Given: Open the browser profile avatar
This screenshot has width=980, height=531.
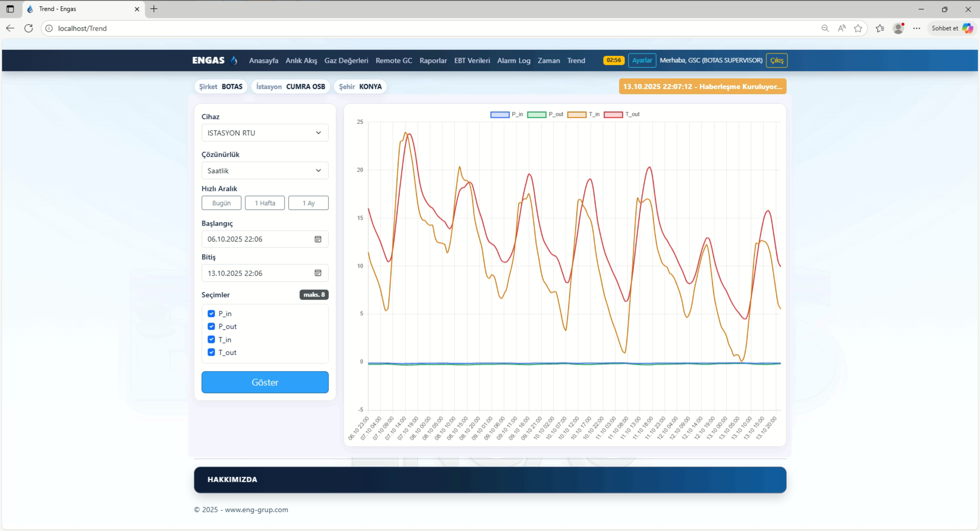Looking at the screenshot, I should (x=898, y=28).
